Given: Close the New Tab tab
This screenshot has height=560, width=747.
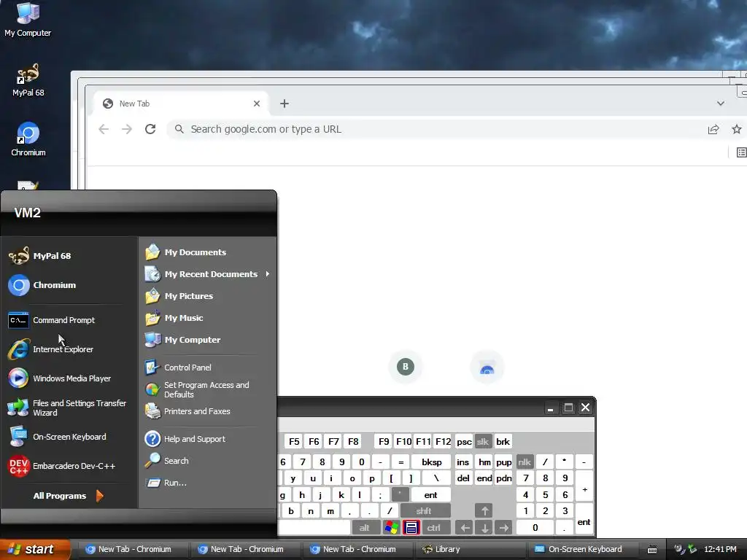Looking at the screenshot, I should pos(256,104).
